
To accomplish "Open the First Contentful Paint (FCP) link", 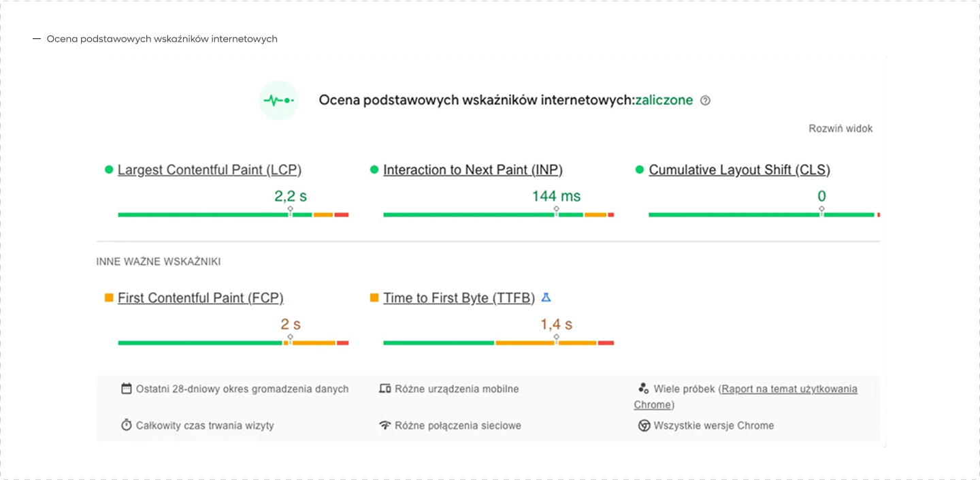I will [200, 298].
